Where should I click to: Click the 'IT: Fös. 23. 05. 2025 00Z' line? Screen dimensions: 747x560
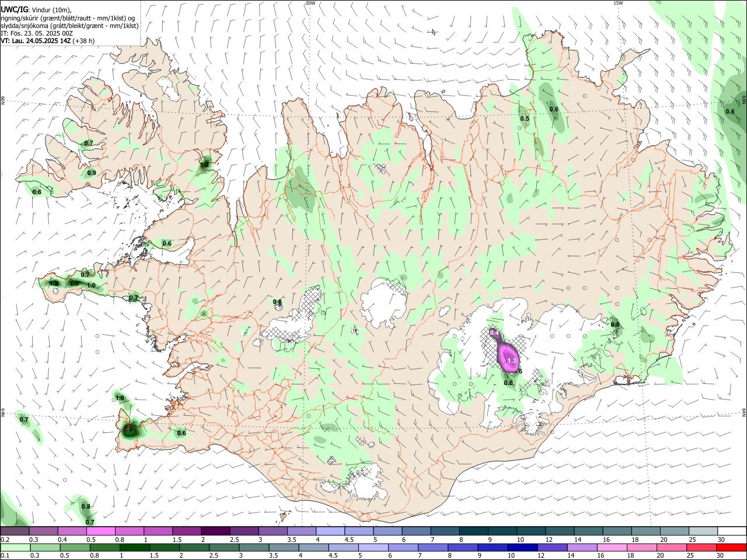coord(37,33)
